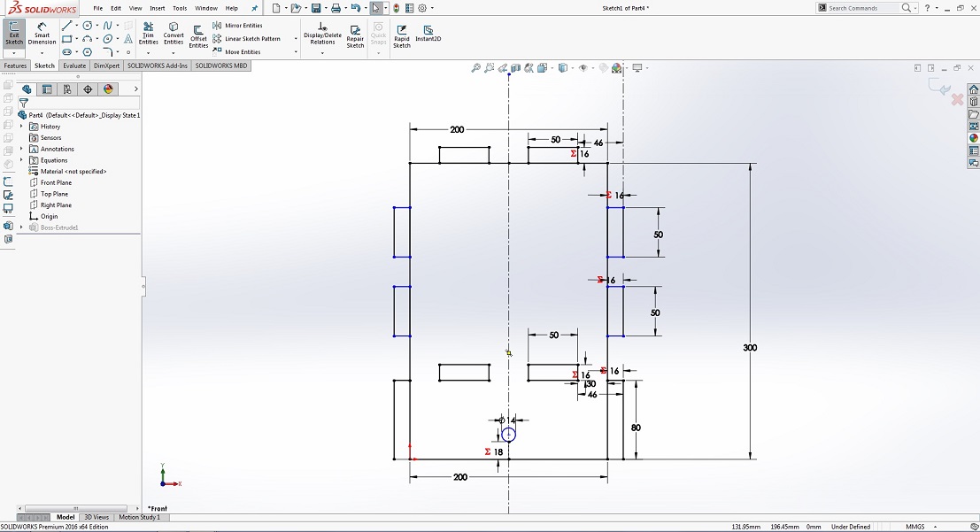980x532 pixels.
Task: Click the Zoom to Fit icon
Action: click(x=475, y=67)
